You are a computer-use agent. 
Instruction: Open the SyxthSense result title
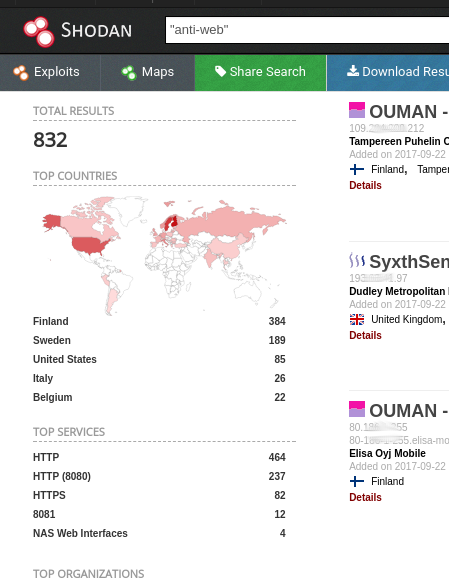pyautogui.click(x=409, y=262)
